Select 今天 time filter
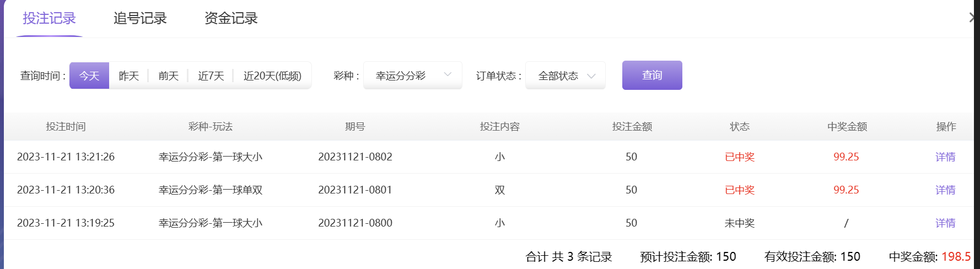980x269 pixels. pos(89,76)
